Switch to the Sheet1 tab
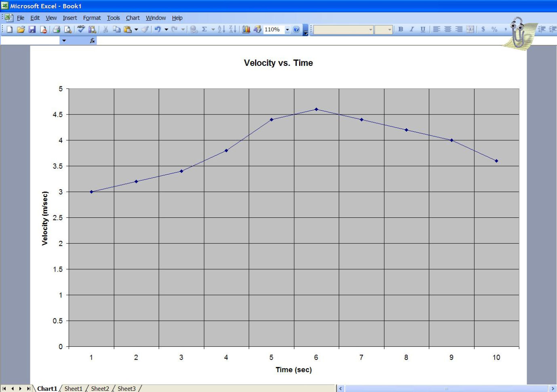The height and width of the screenshot is (392, 557). (73, 388)
